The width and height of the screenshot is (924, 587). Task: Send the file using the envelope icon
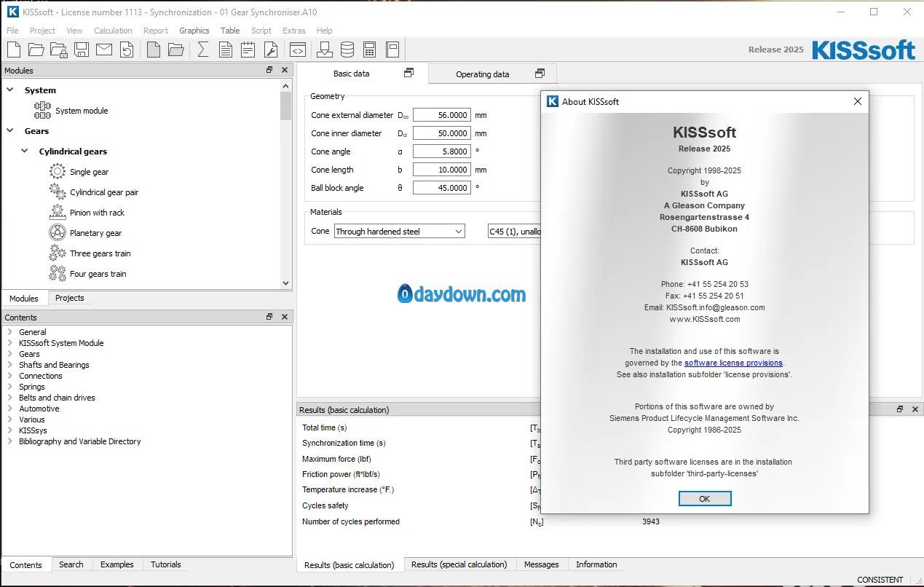pyautogui.click(x=104, y=50)
